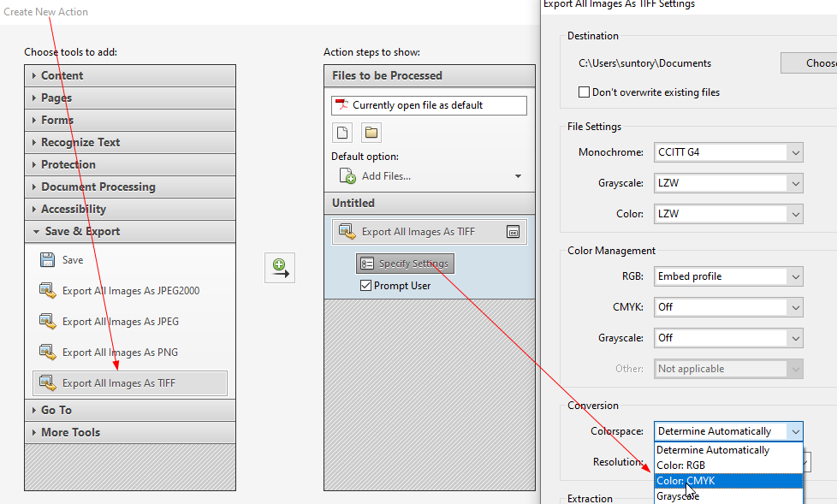Open the Color Management Grayscale Off dropdown
The image size is (837, 504).
[728, 338]
